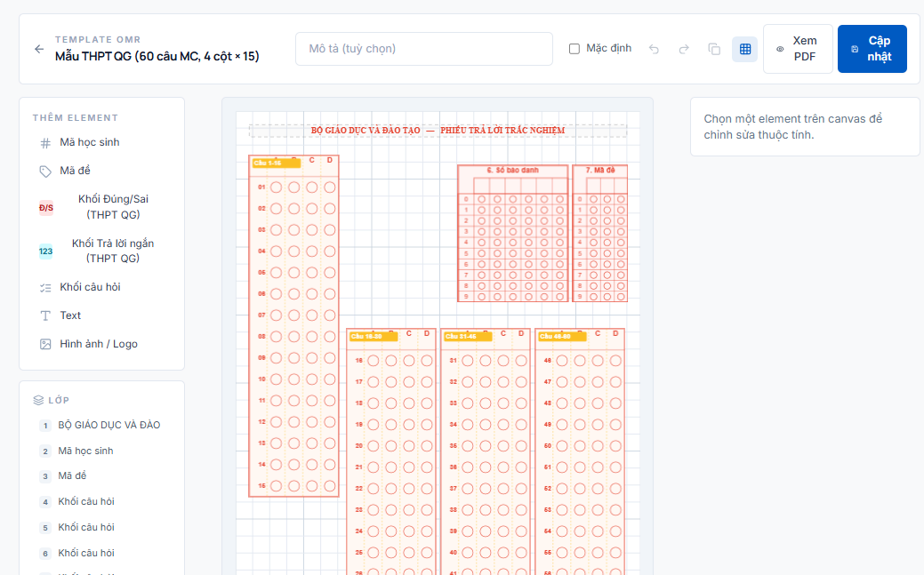Viewport: 924px width, 575px height.
Task: Click the duplicate/copy icon in toolbar
Action: 714,49
